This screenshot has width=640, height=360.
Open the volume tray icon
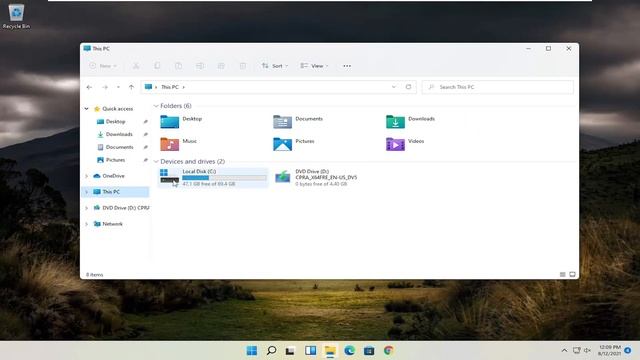[587, 351]
